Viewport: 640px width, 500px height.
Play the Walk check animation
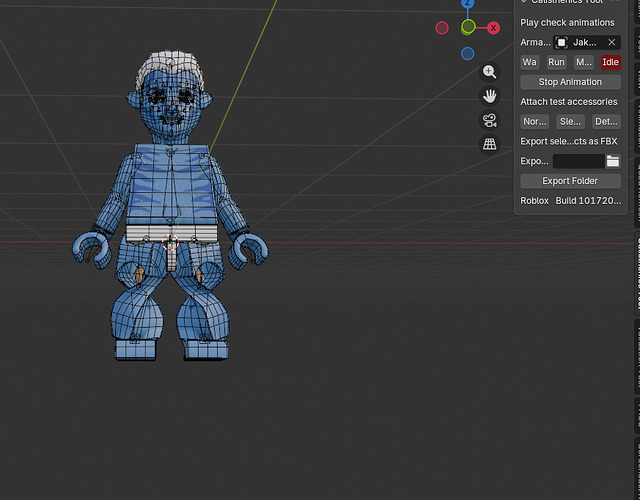[529, 62]
